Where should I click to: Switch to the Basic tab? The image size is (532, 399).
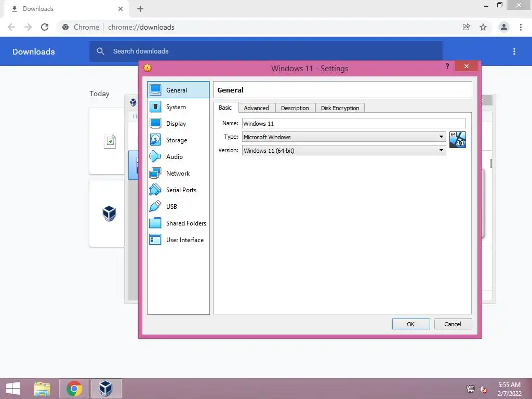pyautogui.click(x=225, y=108)
